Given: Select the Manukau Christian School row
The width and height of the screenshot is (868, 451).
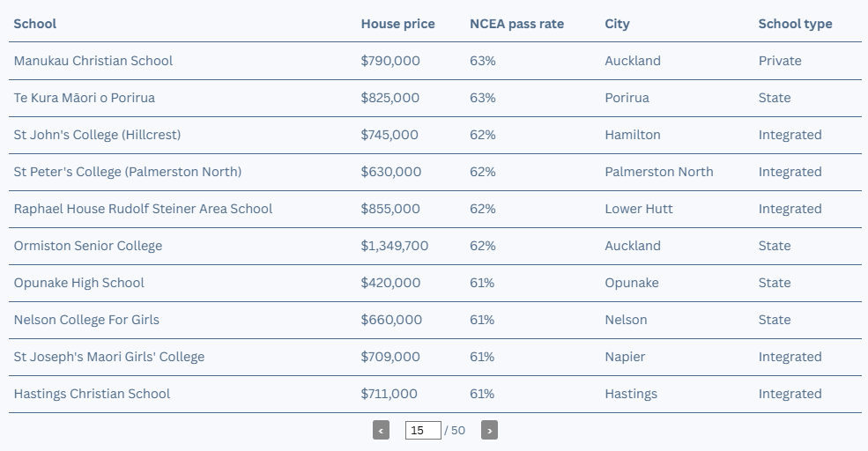Looking at the screenshot, I should point(435,61).
